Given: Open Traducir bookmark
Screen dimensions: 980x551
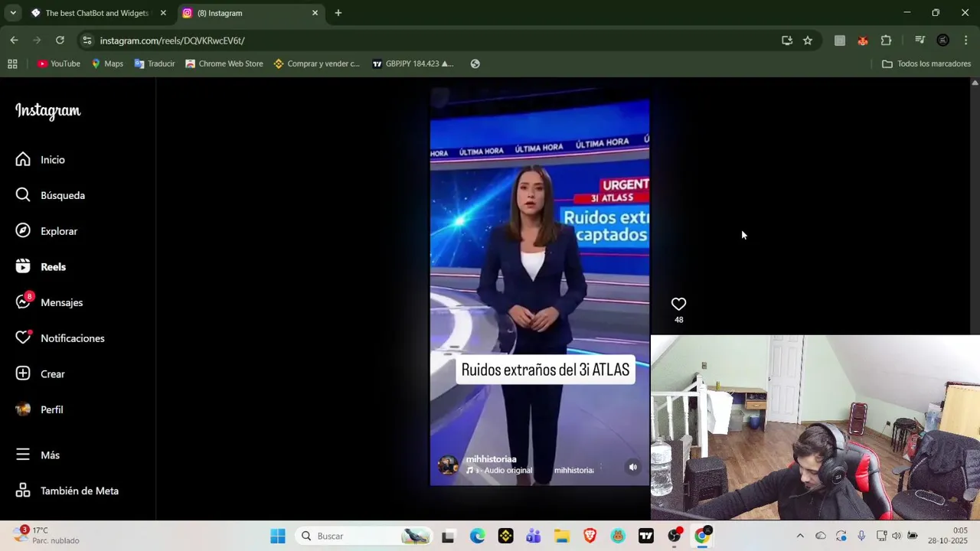Looking at the screenshot, I should coord(155,64).
